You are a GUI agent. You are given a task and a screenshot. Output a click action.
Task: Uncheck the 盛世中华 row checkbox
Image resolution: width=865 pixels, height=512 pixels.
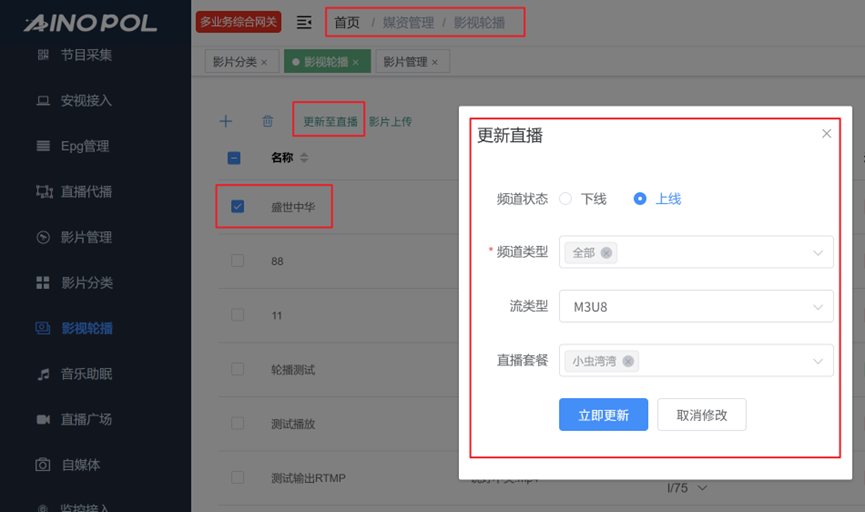237,207
